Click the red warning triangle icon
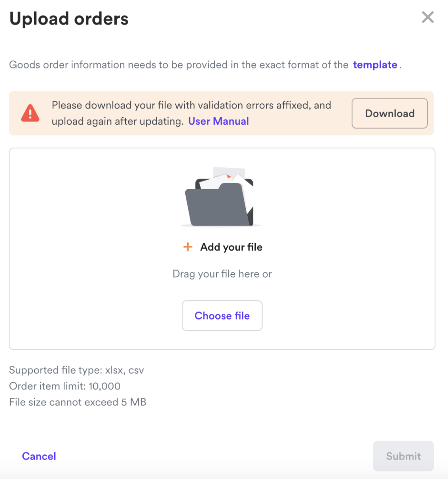The height and width of the screenshot is (479, 448). (30, 113)
